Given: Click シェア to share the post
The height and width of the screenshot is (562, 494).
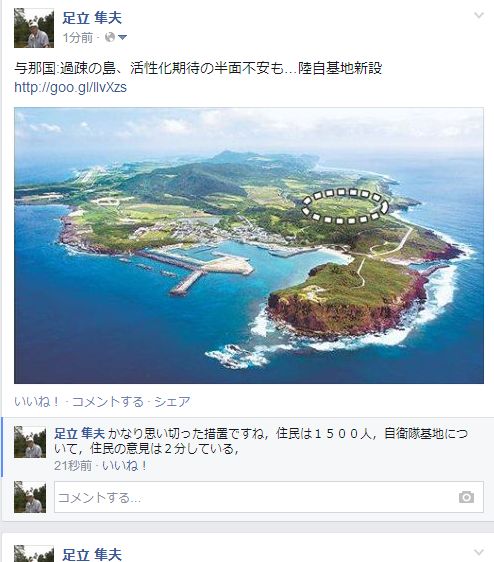Looking at the screenshot, I should pyautogui.click(x=172, y=401).
